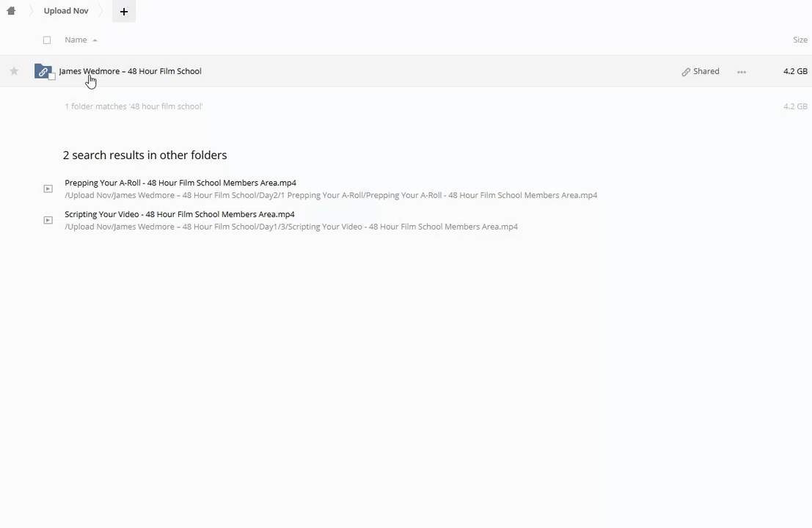The image size is (812, 528).
Task: Click video icon for Prepping Your A-Roll
Action: (48, 189)
